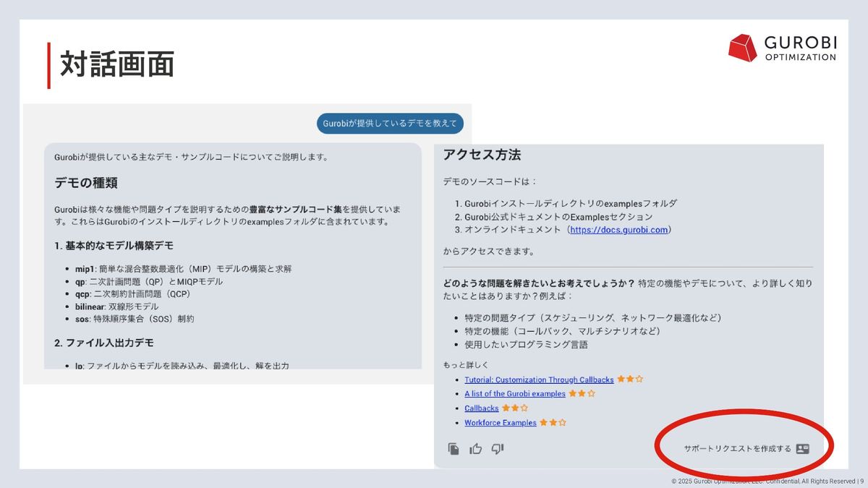Click stars next to A list of Gurobi examples
Viewport: 868px width, 488px height.
pyautogui.click(x=582, y=394)
